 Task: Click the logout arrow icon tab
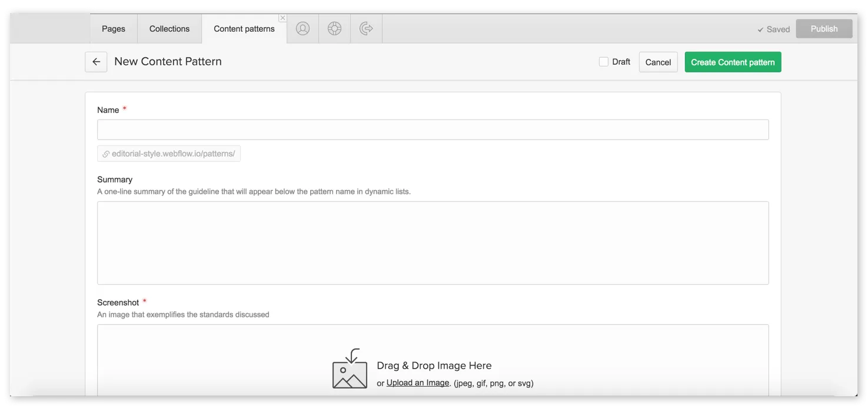(366, 28)
